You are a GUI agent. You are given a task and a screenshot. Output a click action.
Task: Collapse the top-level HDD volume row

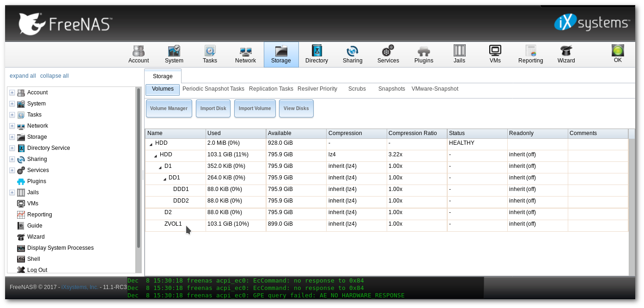click(151, 144)
